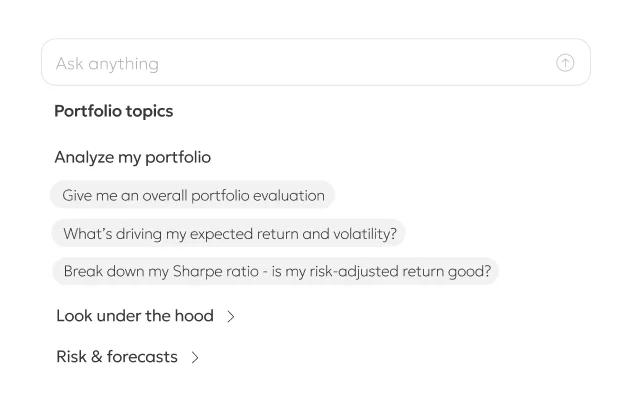Viewport: 632px width, 409px height.
Task: Collapse the Analyze my portfolio section
Action: [132, 157]
